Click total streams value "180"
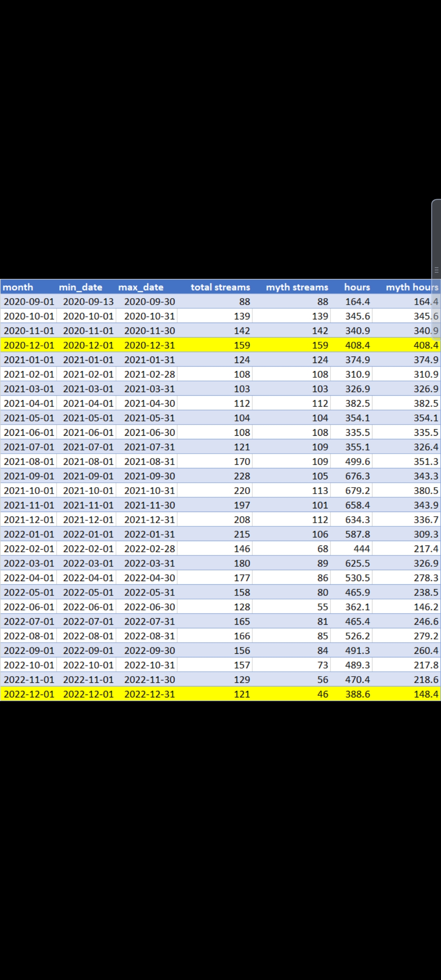This screenshot has height=980, width=441. [x=242, y=563]
